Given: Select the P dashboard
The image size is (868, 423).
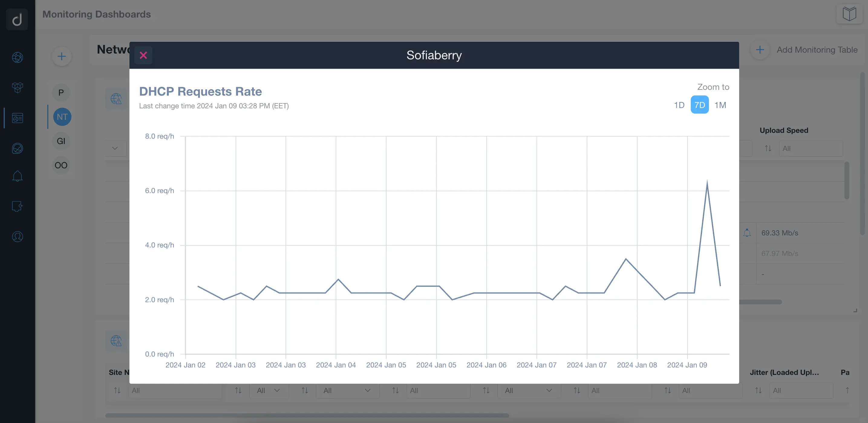Looking at the screenshot, I should tap(61, 93).
